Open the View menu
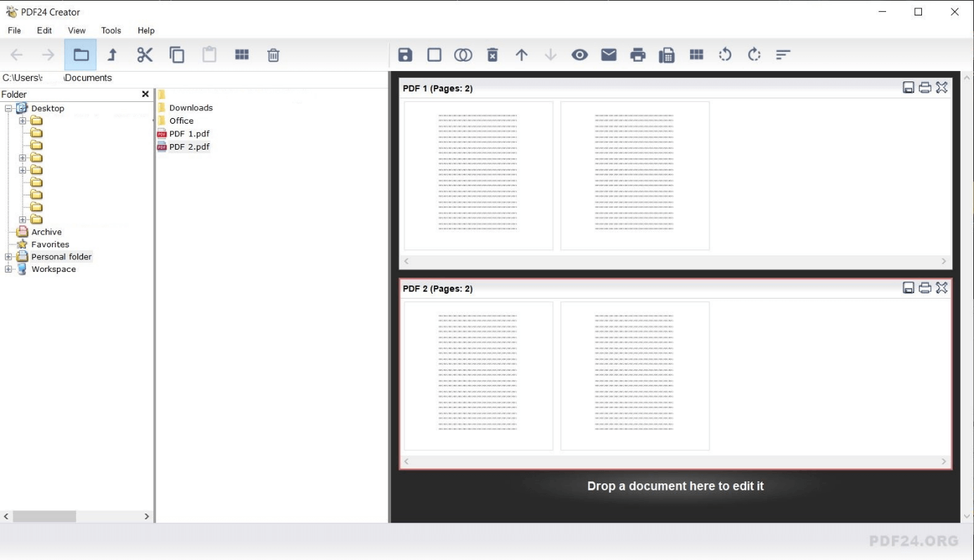The width and height of the screenshot is (974, 560). click(x=77, y=30)
